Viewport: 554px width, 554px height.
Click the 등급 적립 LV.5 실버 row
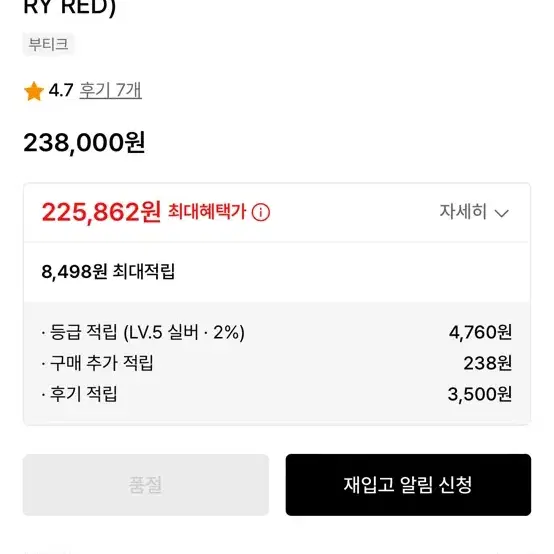[x=277, y=332]
